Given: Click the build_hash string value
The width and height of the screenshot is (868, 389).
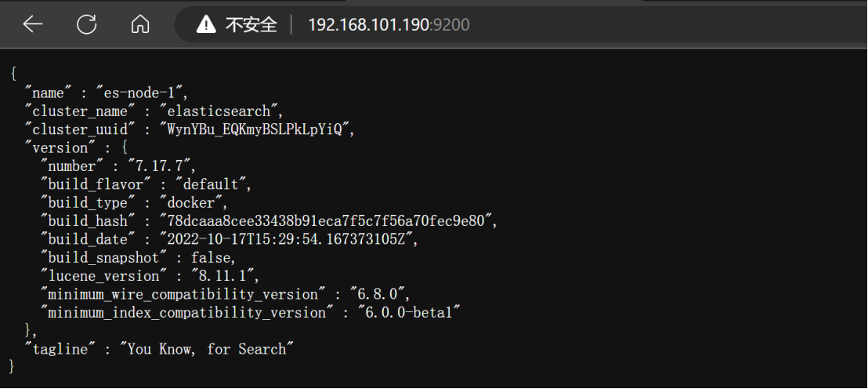Looking at the screenshot, I should 326,221.
